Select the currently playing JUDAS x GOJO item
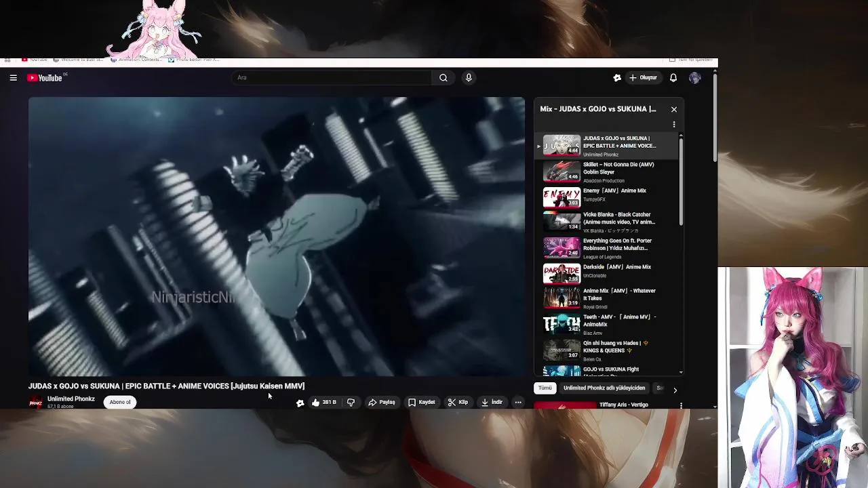 pos(607,146)
